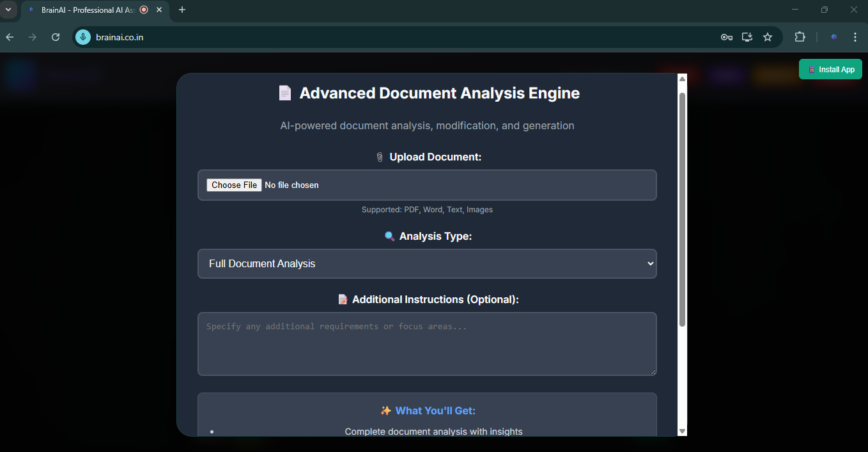Click the address bar URL brainai.co.in
This screenshot has width=868, height=452.
tap(120, 37)
